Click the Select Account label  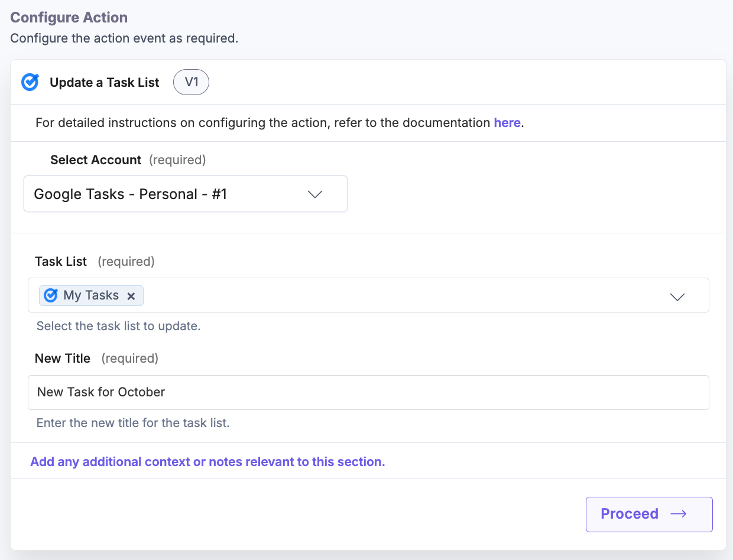pyautogui.click(x=96, y=160)
